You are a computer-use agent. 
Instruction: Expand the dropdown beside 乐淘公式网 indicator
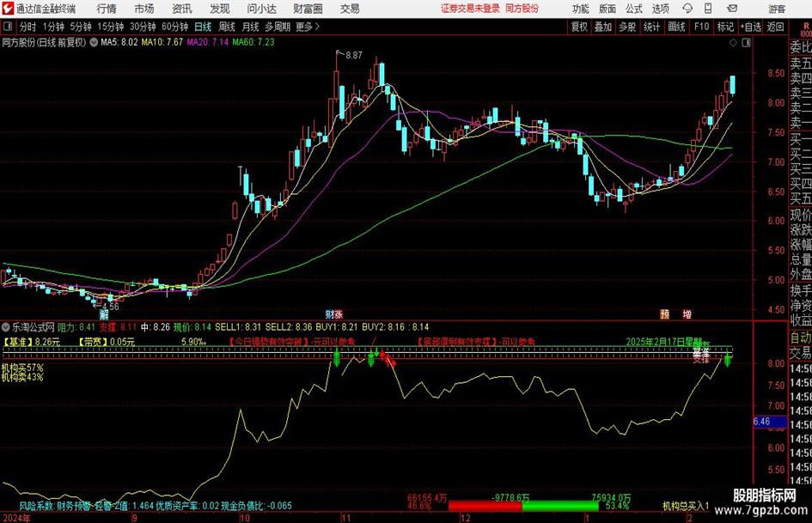pos(6,327)
